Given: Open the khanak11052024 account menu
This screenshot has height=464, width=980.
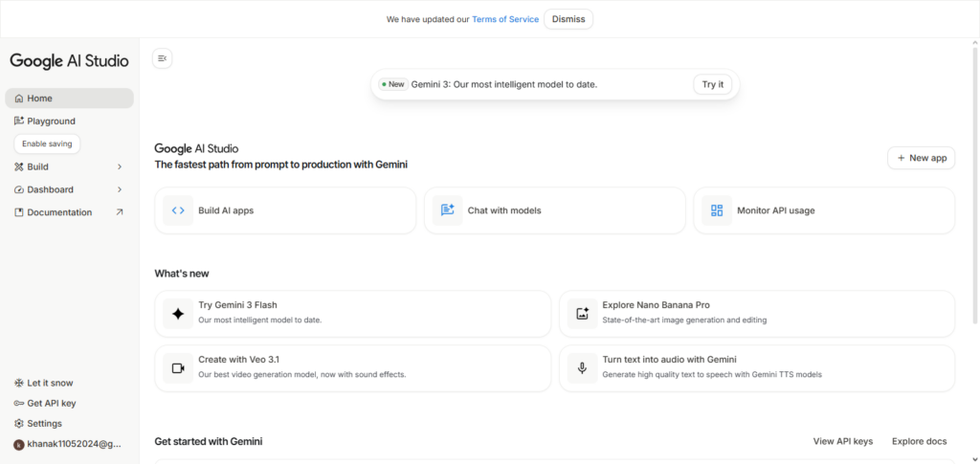Looking at the screenshot, I should (x=69, y=445).
